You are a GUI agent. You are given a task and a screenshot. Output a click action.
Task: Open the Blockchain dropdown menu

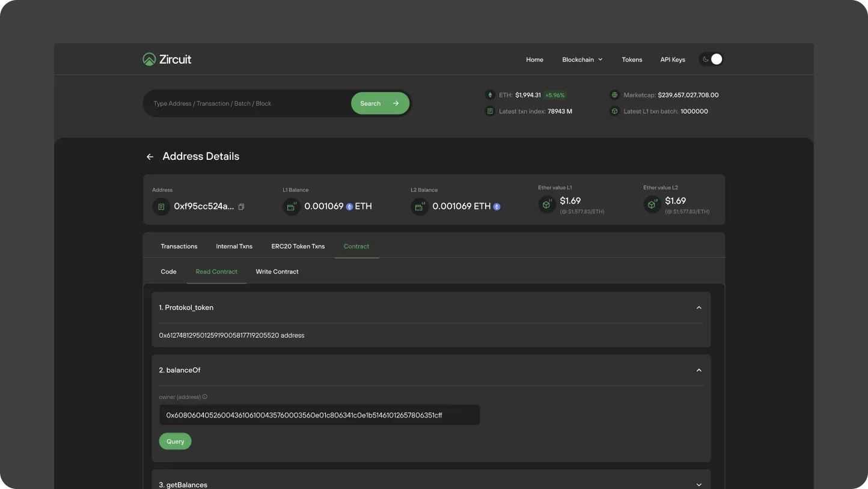(581, 59)
